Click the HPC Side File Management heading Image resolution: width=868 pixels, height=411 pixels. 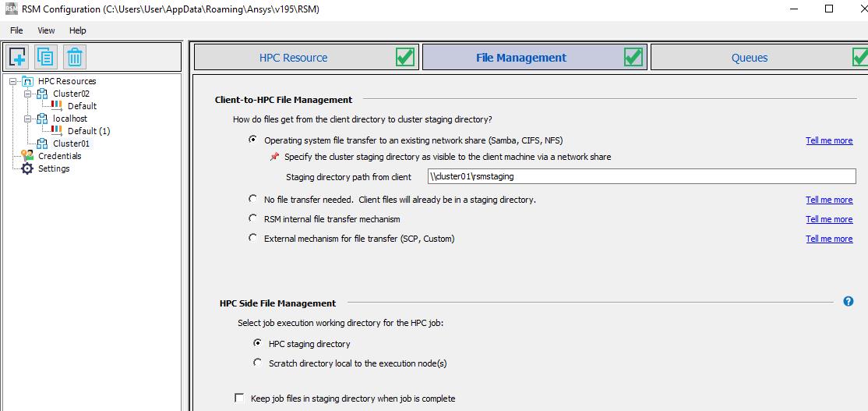tap(278, 303)
